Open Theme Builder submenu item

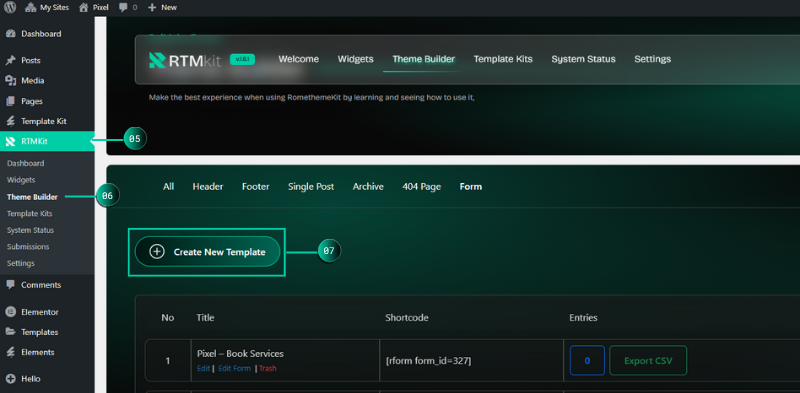tap(32, 197)
